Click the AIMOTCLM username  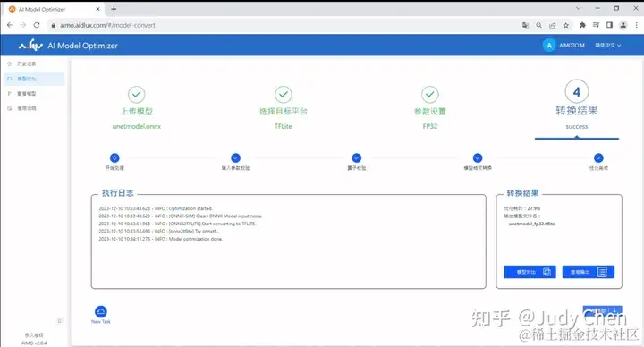572,46
